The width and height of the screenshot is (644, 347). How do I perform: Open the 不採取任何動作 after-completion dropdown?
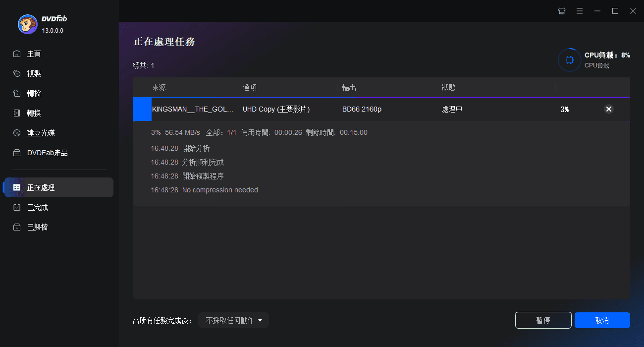click(x=234, y=320)
